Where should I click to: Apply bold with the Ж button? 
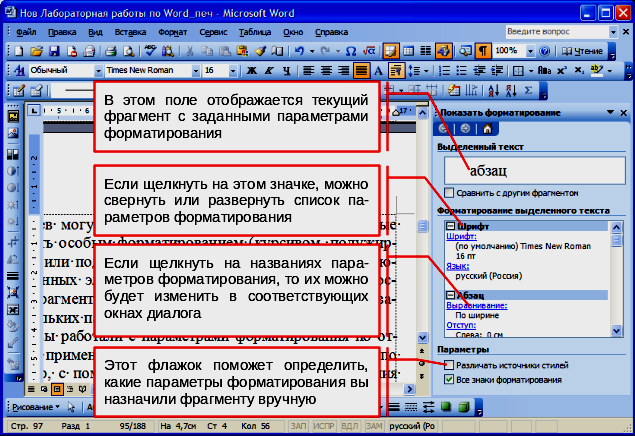coord(251,70)
